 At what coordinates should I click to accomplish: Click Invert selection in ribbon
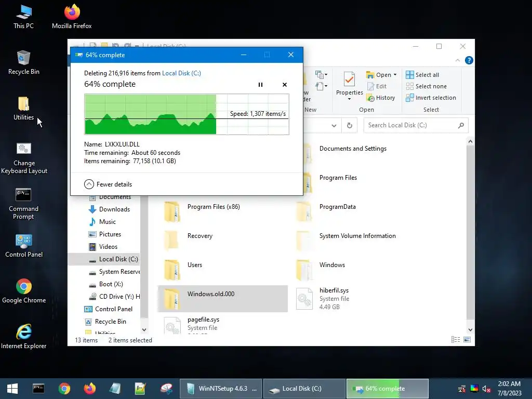[x=431, y=98]
